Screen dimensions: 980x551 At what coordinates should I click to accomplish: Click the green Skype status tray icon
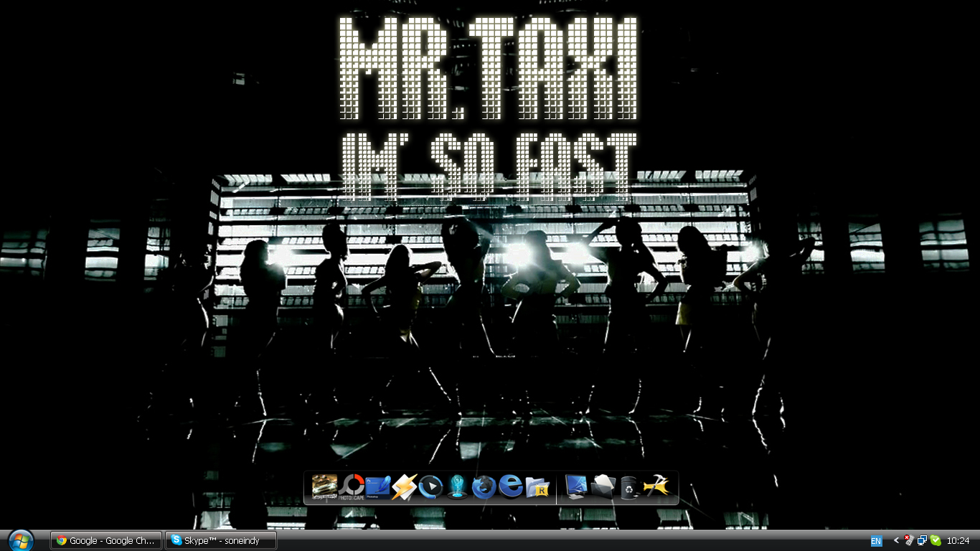pyautogui.click(x=935, y=541)
